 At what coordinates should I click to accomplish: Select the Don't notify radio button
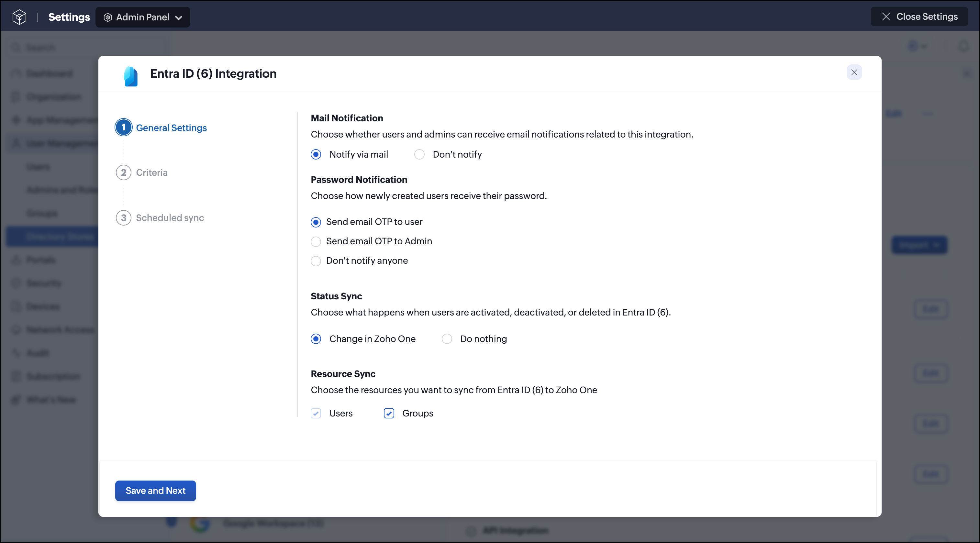click(x=419, y=154)
